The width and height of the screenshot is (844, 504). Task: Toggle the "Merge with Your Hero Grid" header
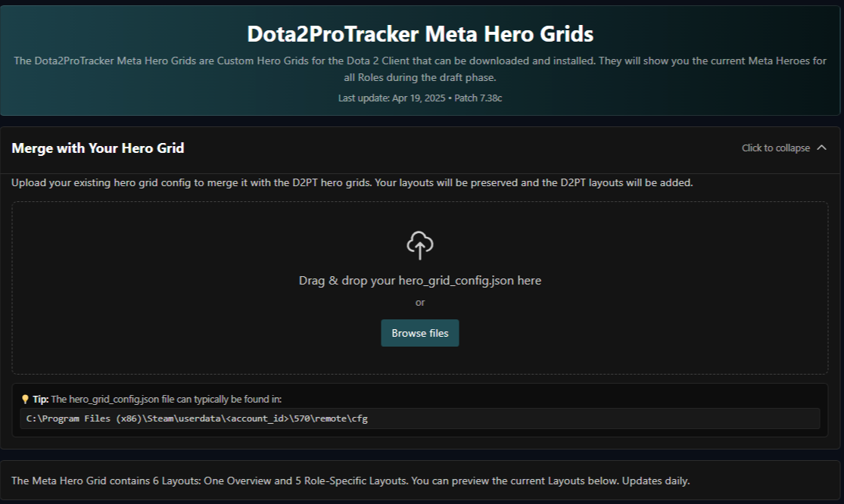tap(98, 148)
